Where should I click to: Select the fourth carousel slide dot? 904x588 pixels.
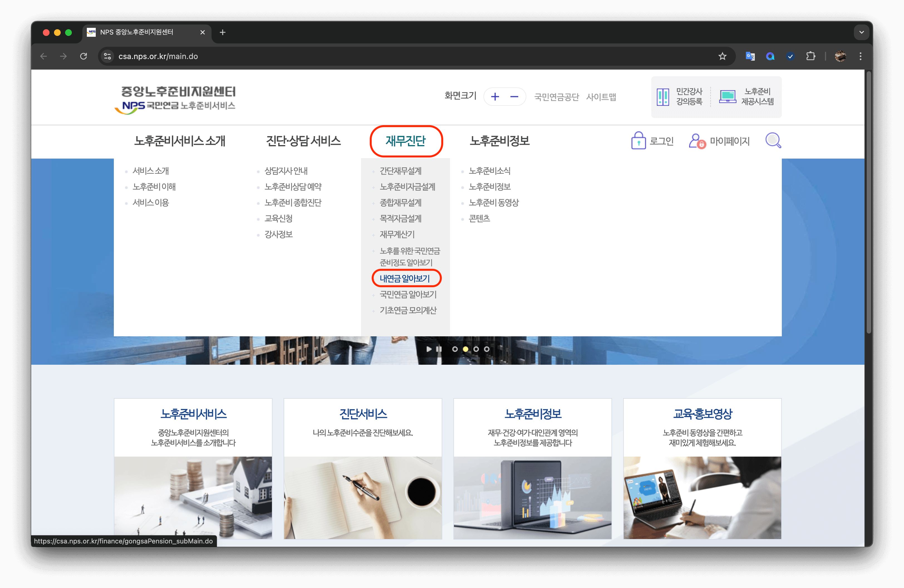(487, 349)
